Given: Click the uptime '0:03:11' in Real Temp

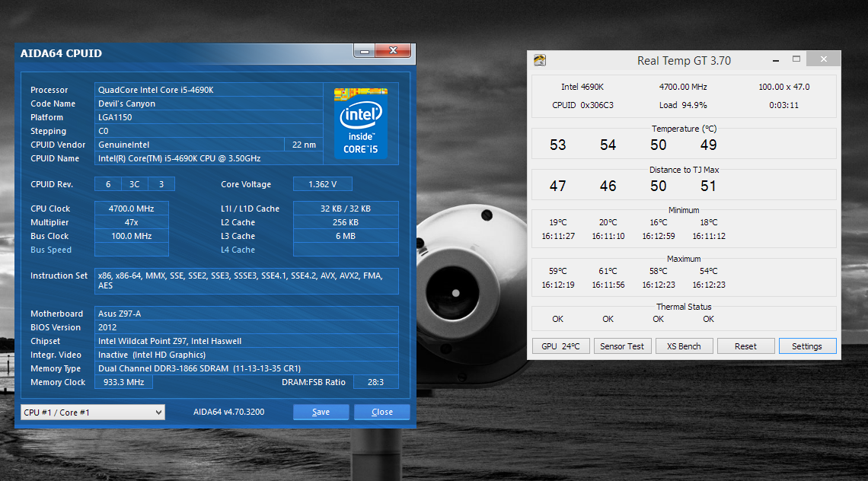Looking at the screenshot, I should [783, 105].
